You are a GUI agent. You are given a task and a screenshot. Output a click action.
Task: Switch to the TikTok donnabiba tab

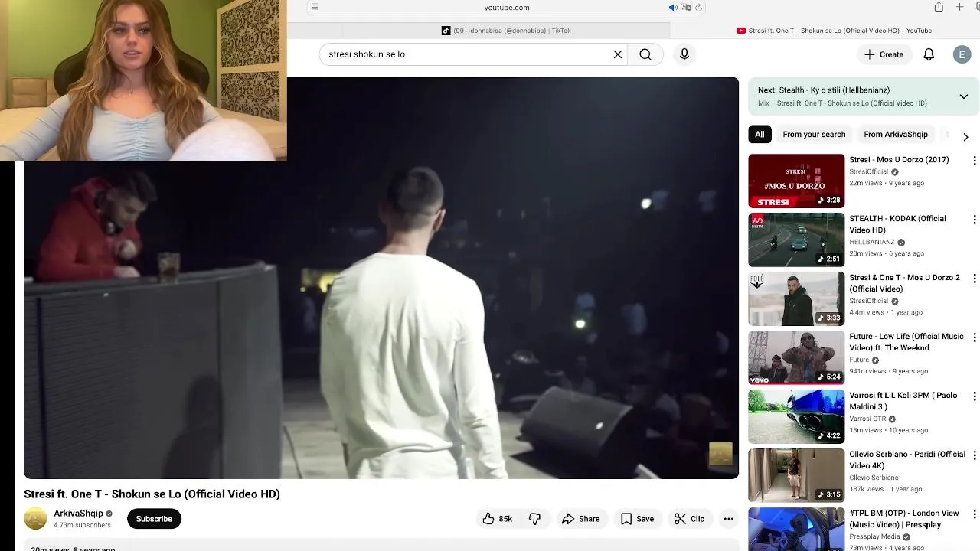[506, 31]
